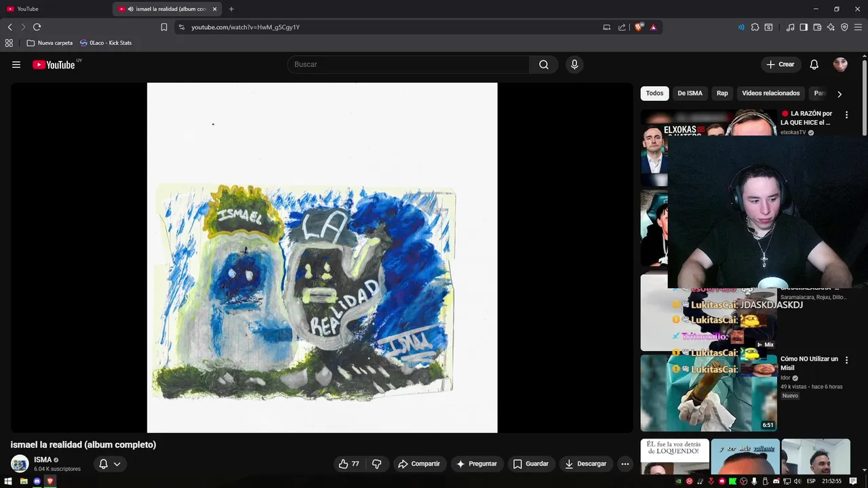
Task: Open Brave Wallet icon
Action: pyautogui.click(x=817, y=27)
